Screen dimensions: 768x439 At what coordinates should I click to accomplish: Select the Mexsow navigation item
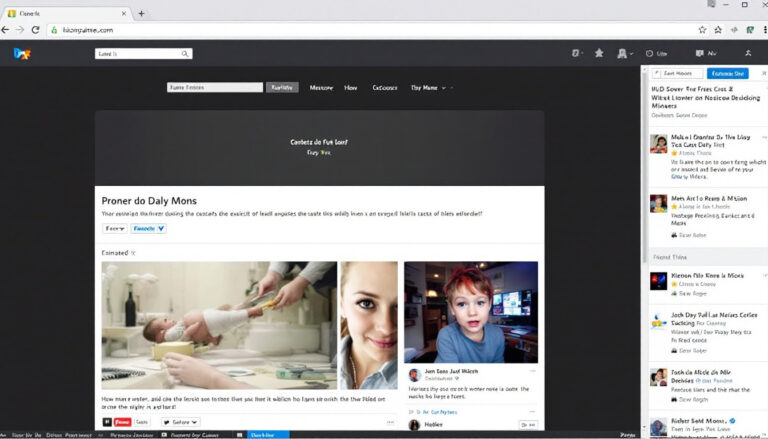[x=321, y=88]
